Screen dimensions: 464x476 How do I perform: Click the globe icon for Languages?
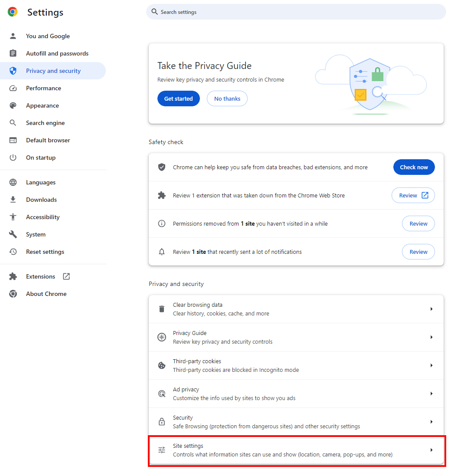point(13,182)
